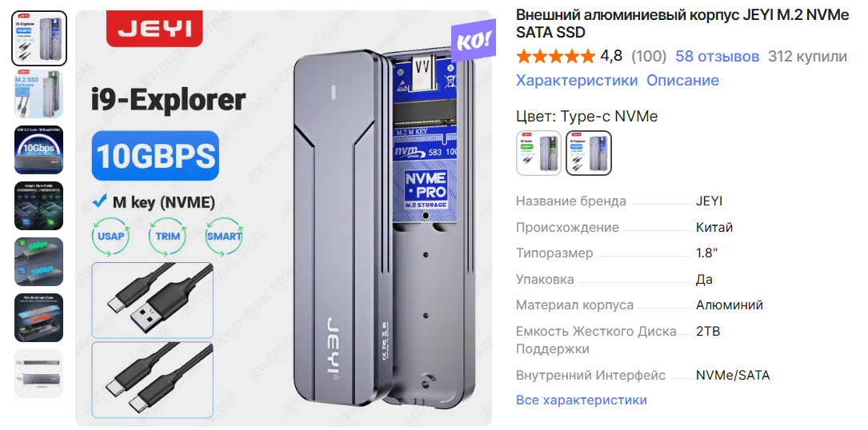Select the 6Gbps versus 10Gbps thumbnail
Image resolution: width=868 pixels, height=430 pixels.
(38, 262)
